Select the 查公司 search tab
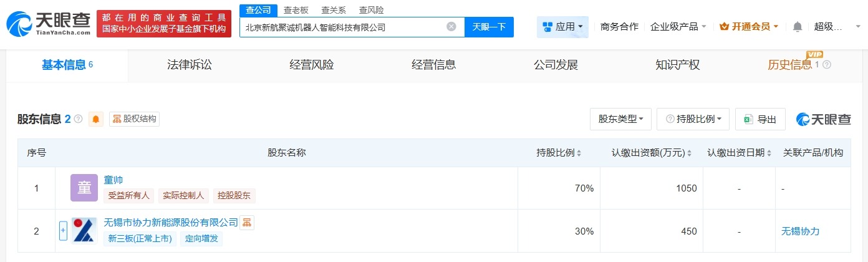Viewport: 868px width, 262px height. tap(259, 10)
